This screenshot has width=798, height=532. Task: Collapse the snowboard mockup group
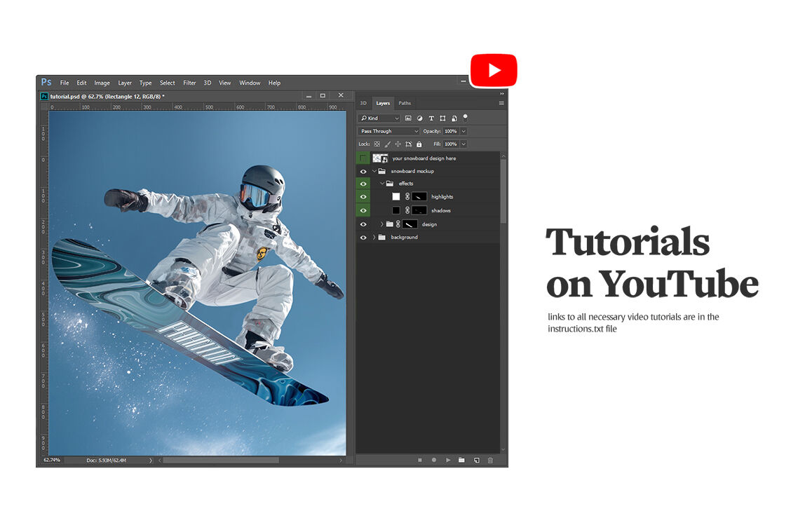[374, 171]
